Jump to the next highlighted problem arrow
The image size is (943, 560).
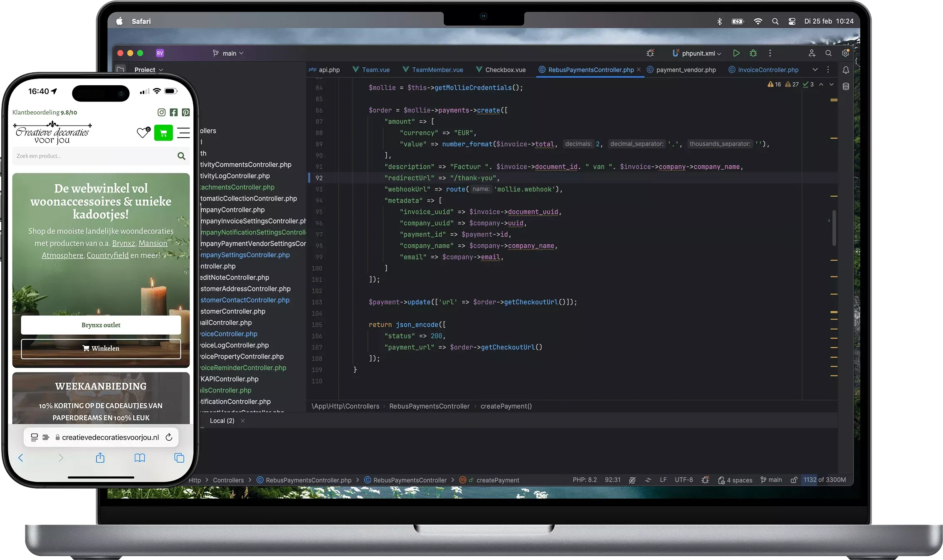(832, 84)
